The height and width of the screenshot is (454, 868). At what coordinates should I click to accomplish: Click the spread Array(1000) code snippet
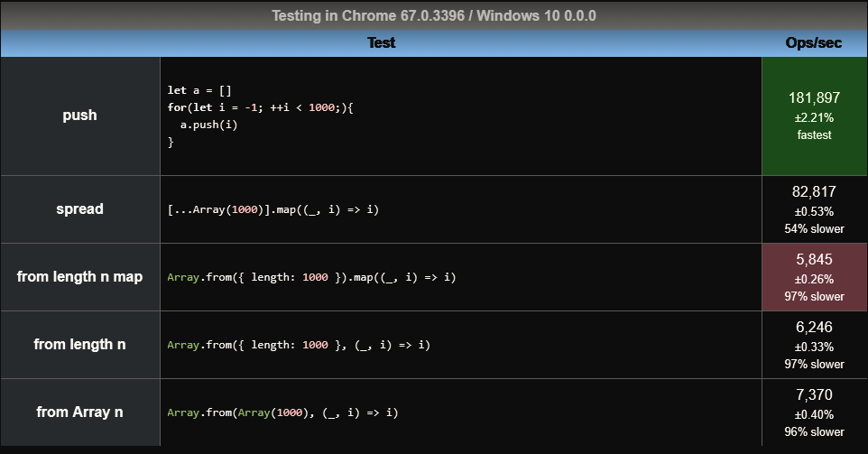coord(272,209)
